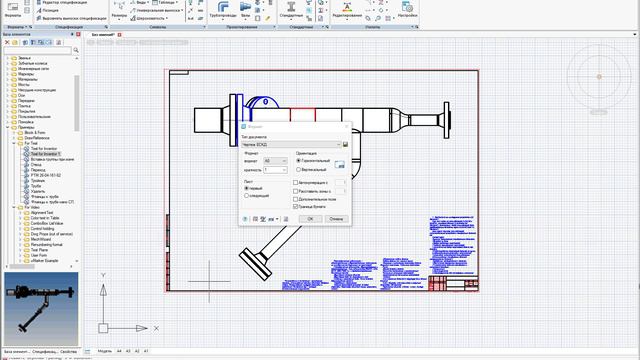640x360 pixels.
Task: Click the save-template icon next to document type
Action: (345, 144)
